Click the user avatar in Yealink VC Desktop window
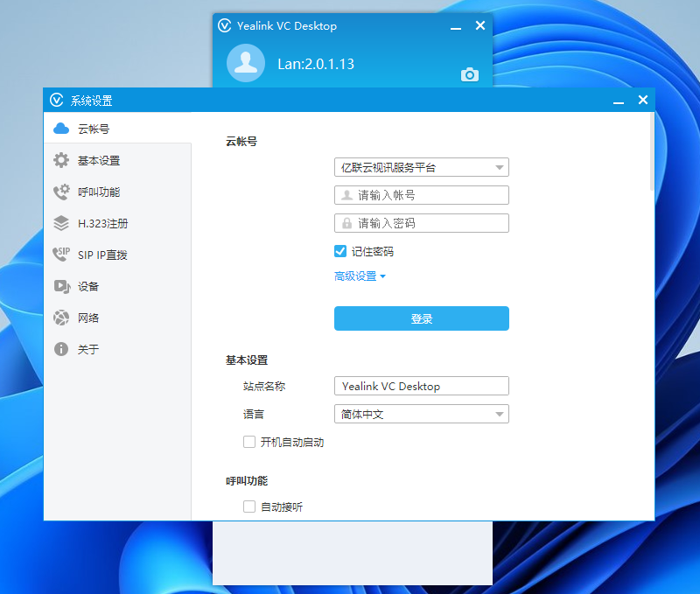This screenshot has width=700, height=594. tap(246, 63)
